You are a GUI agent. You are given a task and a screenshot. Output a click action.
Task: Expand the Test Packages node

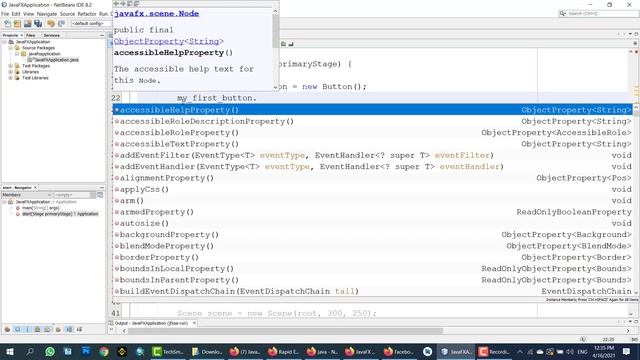[x=11, y=66]
